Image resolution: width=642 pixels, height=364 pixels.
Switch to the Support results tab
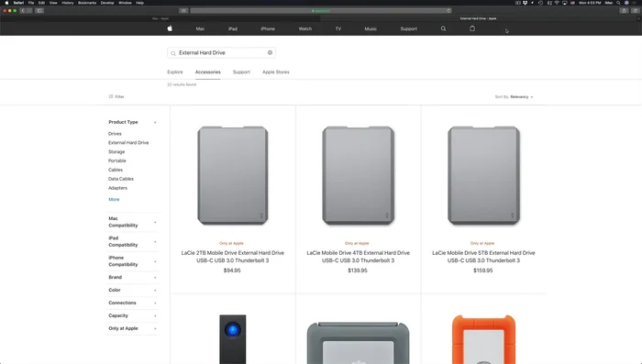pyautogui.click(x=241, y=72)
